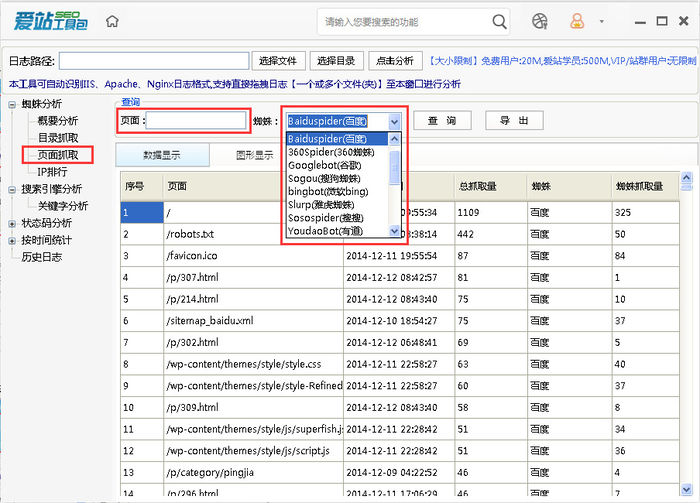Expand the 按时间统计 tree node

point(12,241)
